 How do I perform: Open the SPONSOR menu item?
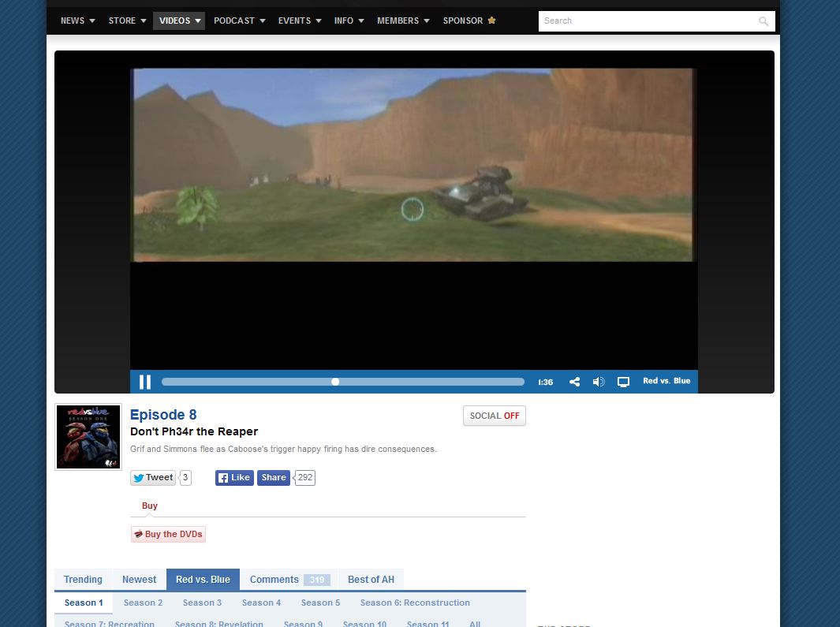(469, 21)
